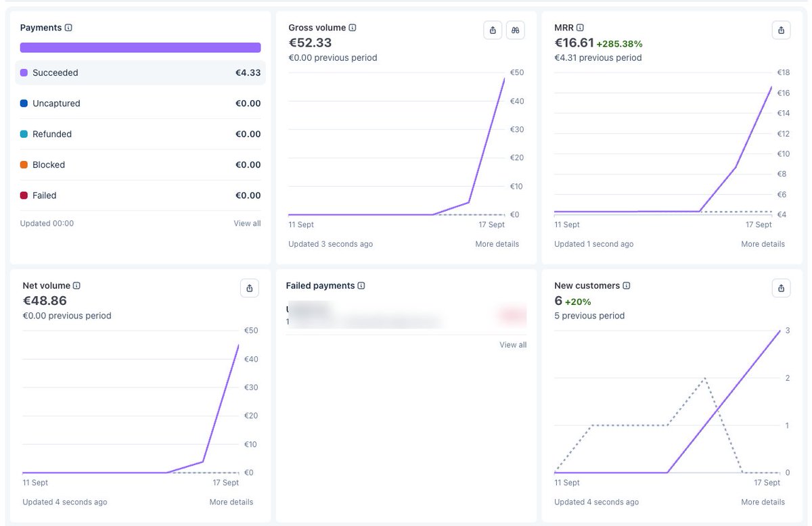Click 'Updated 1 second ago' text

(594, 244)
